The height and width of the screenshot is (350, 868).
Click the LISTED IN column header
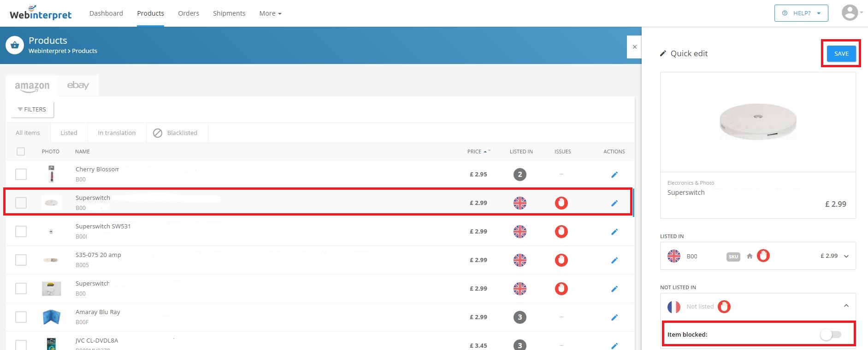click(521, 152)
